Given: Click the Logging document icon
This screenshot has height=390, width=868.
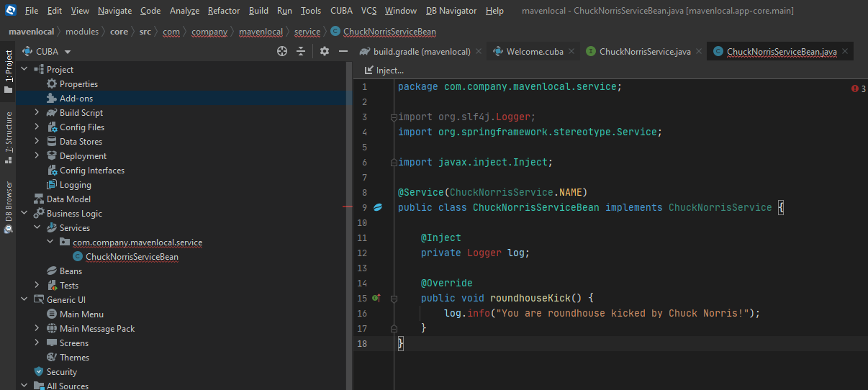Looking at the screenshot, I should [52, 185].
